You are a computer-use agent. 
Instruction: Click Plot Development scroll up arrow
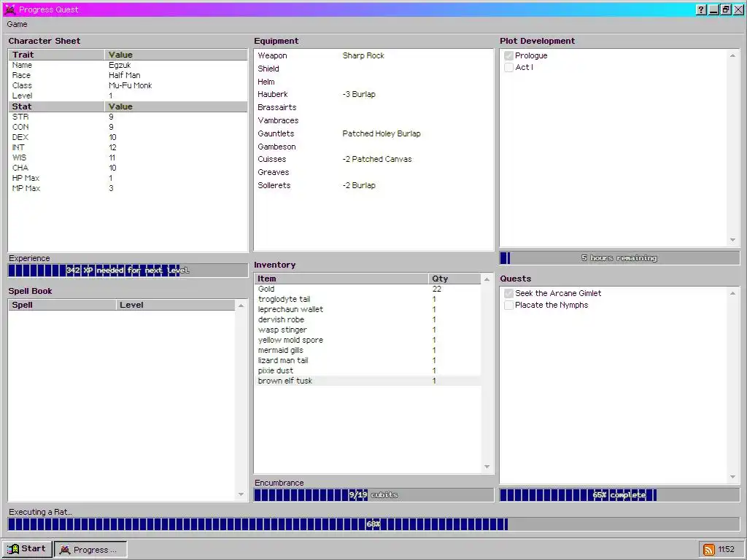732,55
